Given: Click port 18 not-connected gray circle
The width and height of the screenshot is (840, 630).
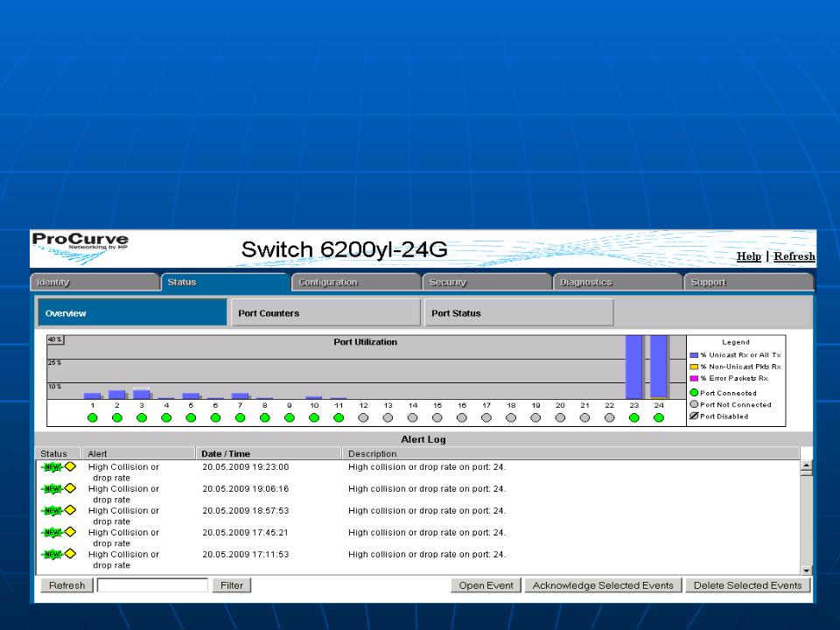Looking at the screenshot, I should [x=511, y=418].
